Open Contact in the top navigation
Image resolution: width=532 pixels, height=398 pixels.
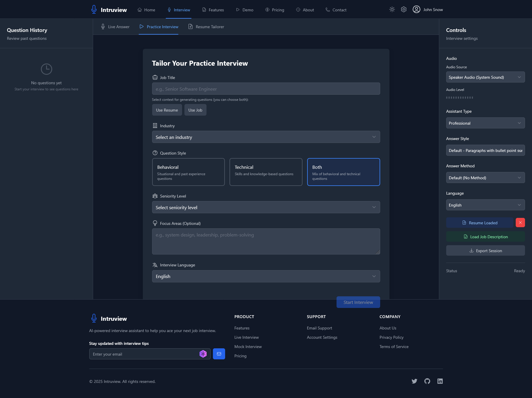336,10
